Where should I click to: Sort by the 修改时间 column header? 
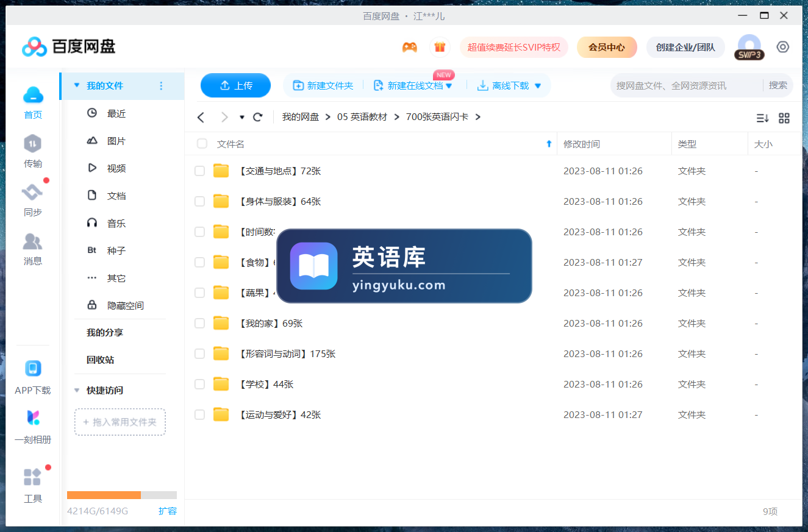tap(582, 144)
